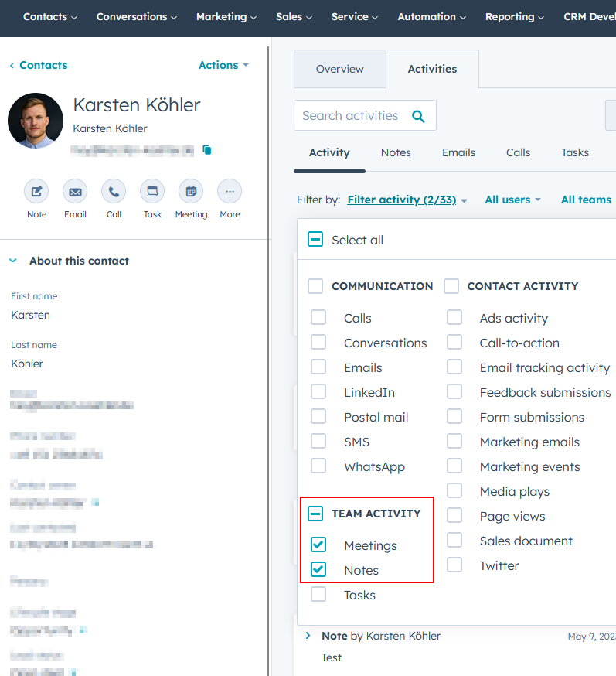Click the Meeting calendar icon
This screenshot has height=676, width=616.
click(x=191, y=191)
